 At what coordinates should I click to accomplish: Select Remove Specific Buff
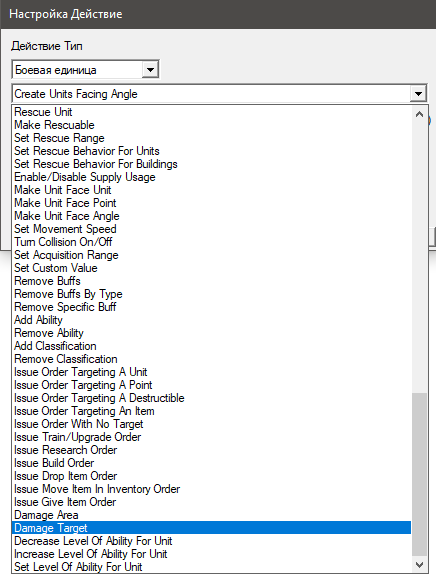pos(211,307)
